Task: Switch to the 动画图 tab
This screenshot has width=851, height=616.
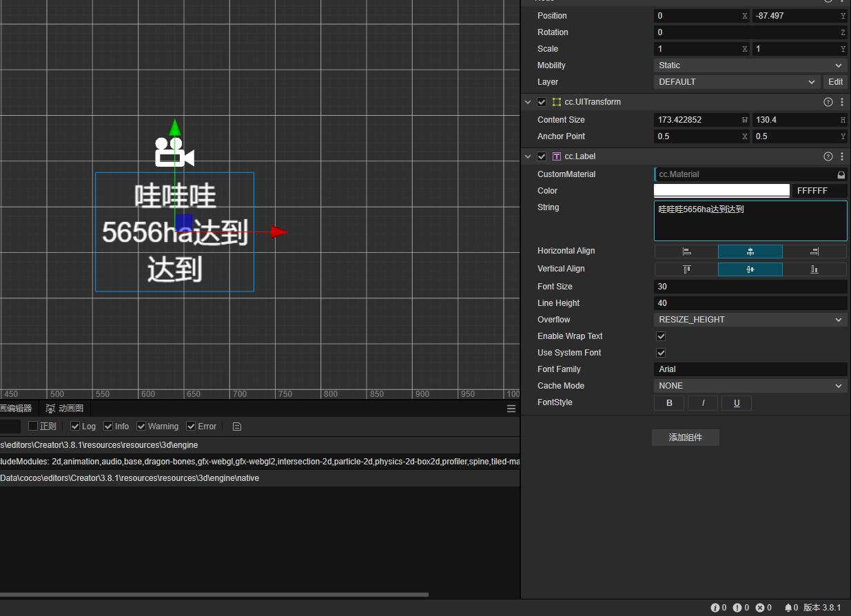Action: 64,409
